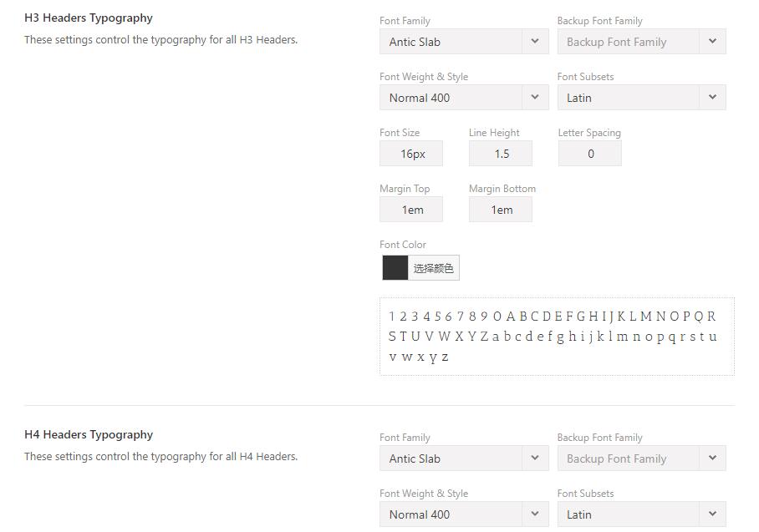The height and width of the screenshot is (532, 759).
Task: Click the chevron icon on H4 Font Subsets
Action: (712, 514)
